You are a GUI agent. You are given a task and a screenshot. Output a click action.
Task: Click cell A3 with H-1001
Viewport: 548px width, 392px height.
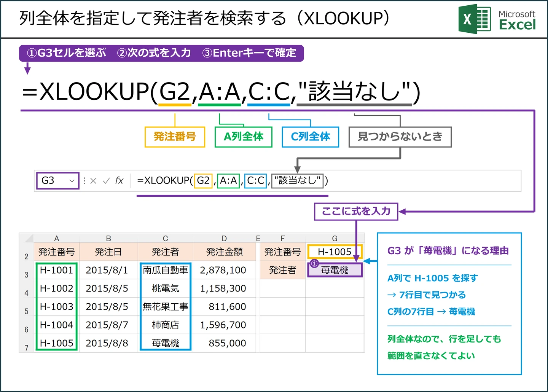pyautogui.click(x=57, y=270)
